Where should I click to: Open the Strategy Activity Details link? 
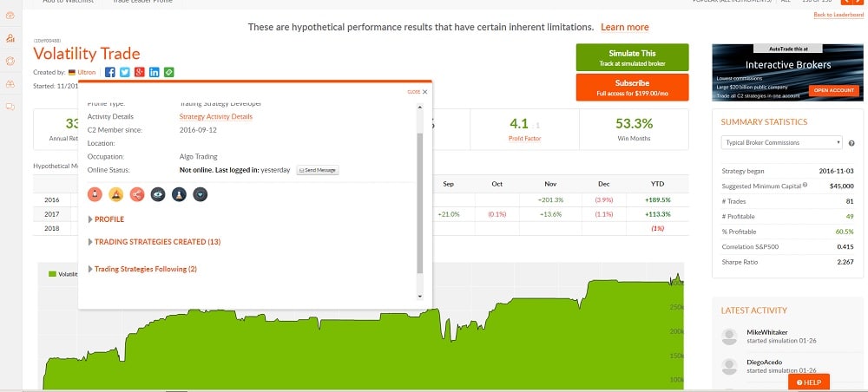click(x=215, y=116)
